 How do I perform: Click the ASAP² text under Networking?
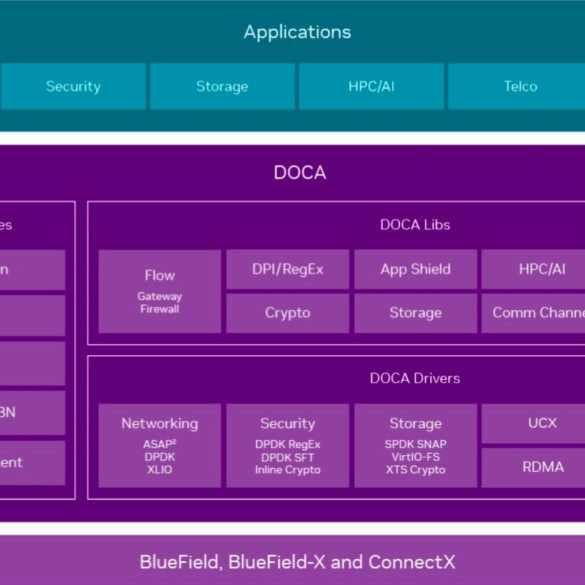[160, 444]
